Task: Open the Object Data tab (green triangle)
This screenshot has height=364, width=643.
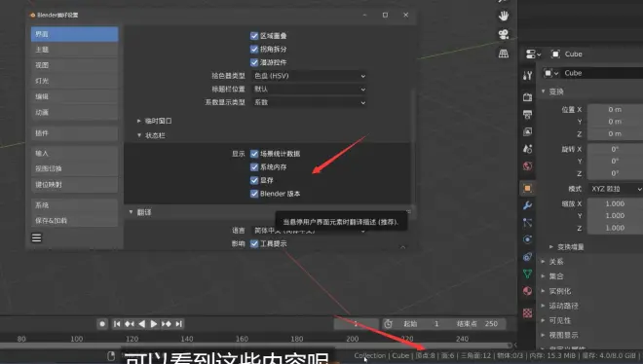Action: coord(527,273)
